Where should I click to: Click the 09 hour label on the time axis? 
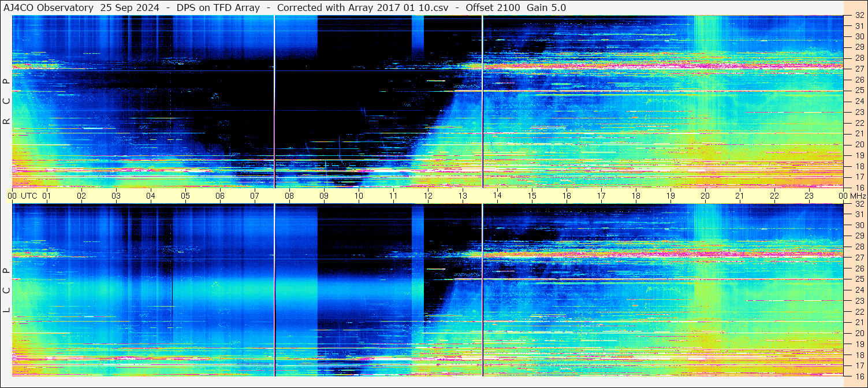324,196
